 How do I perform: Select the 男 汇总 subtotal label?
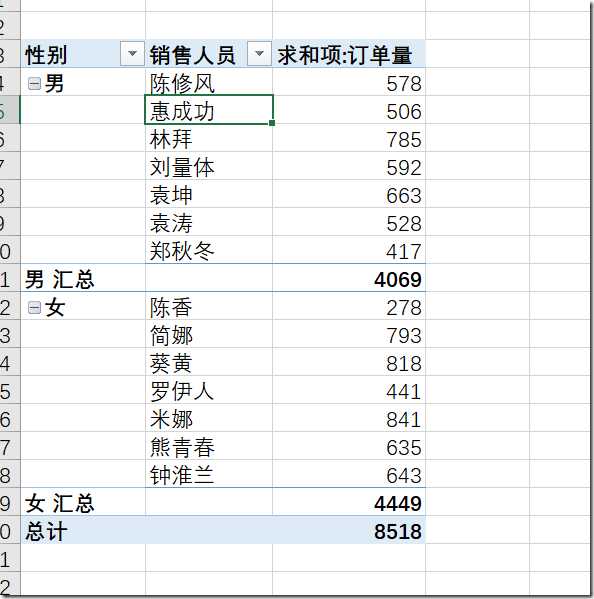pos(59,279)
